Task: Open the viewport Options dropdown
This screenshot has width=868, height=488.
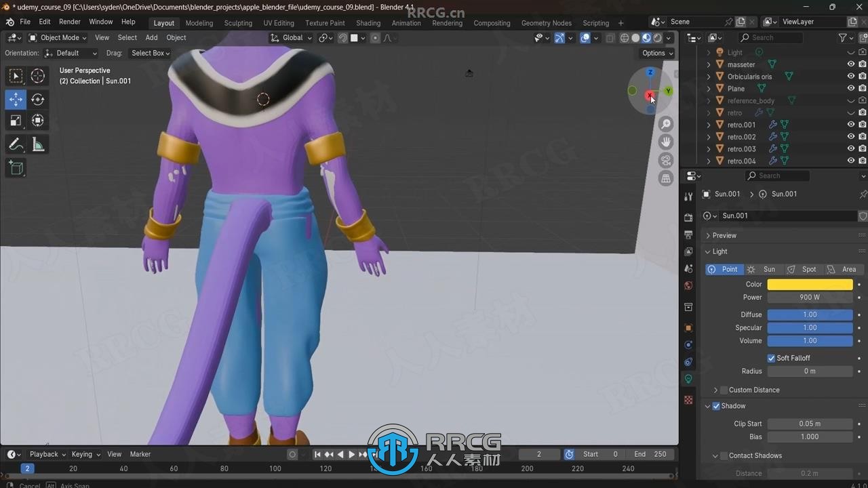Action: point(657,53)
